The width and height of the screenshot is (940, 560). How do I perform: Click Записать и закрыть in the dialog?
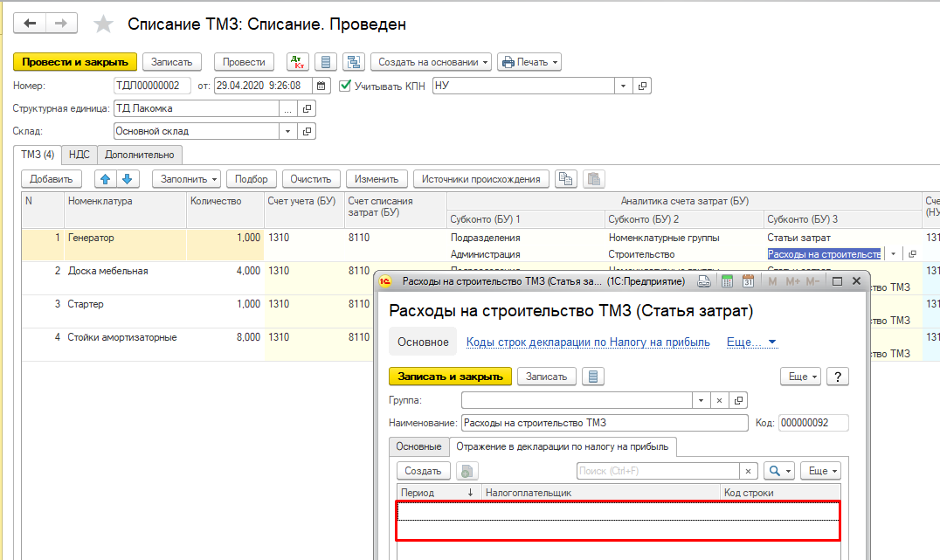[x=450, y=377]
